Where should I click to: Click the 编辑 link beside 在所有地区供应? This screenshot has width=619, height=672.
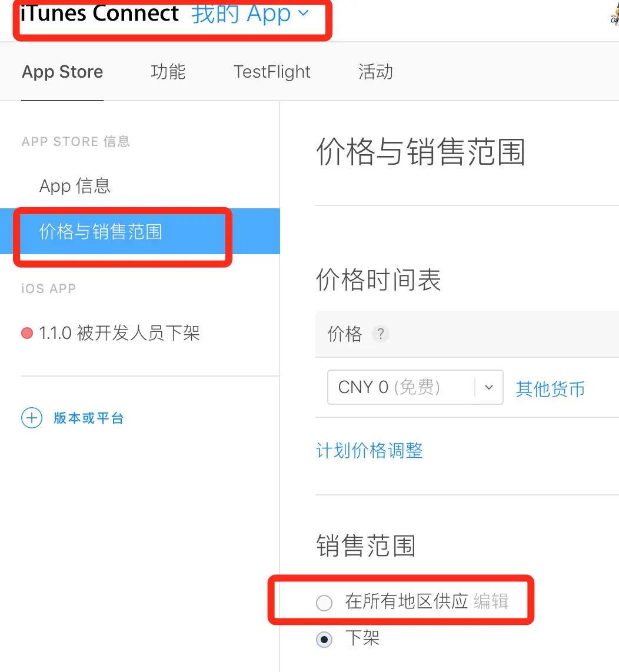tap(491, 601)
